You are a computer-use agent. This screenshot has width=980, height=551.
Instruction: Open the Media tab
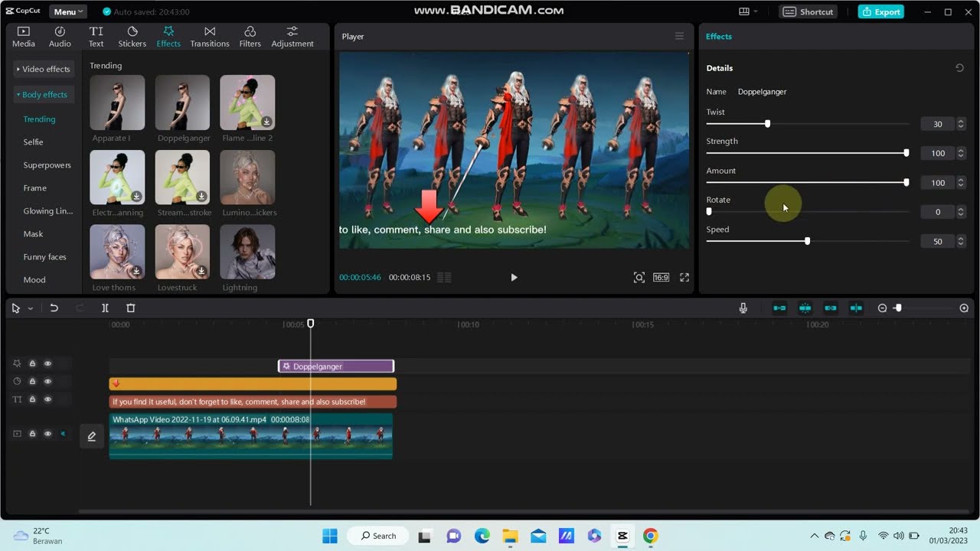click(x=23, y=36)
